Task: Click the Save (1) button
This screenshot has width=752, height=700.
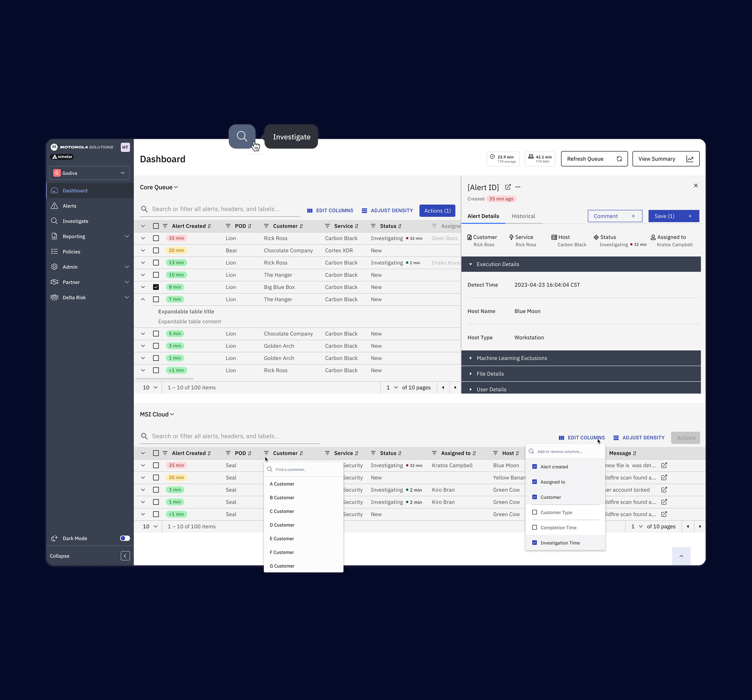Action: click(673, 216)
